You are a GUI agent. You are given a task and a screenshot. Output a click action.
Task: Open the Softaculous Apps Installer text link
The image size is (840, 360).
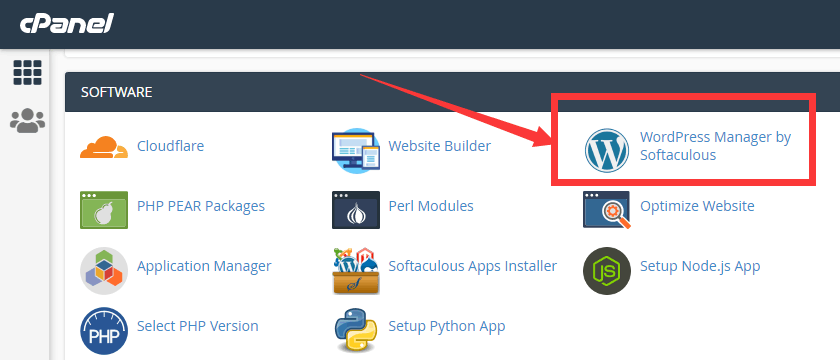click(472, 266)
